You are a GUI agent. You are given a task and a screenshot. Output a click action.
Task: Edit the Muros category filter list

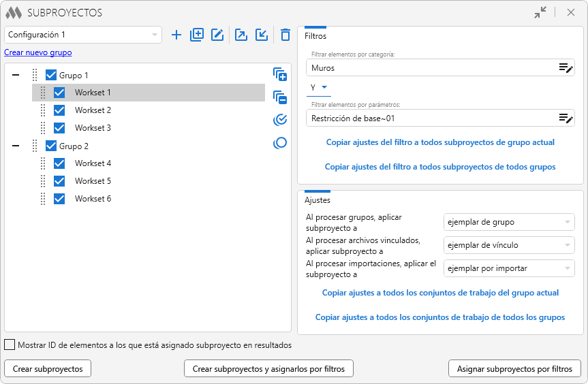click(566, 67)
